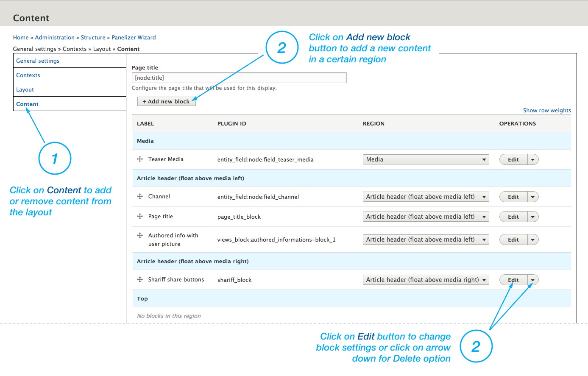
Task: Go to Structure breadcrumb link
Action: pyautogui.click(x=93, y=38)
